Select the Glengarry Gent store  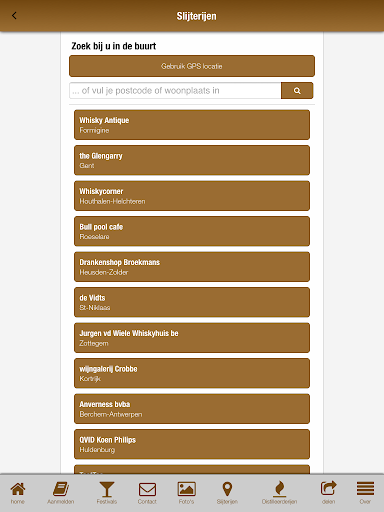(x=192, y=160)
